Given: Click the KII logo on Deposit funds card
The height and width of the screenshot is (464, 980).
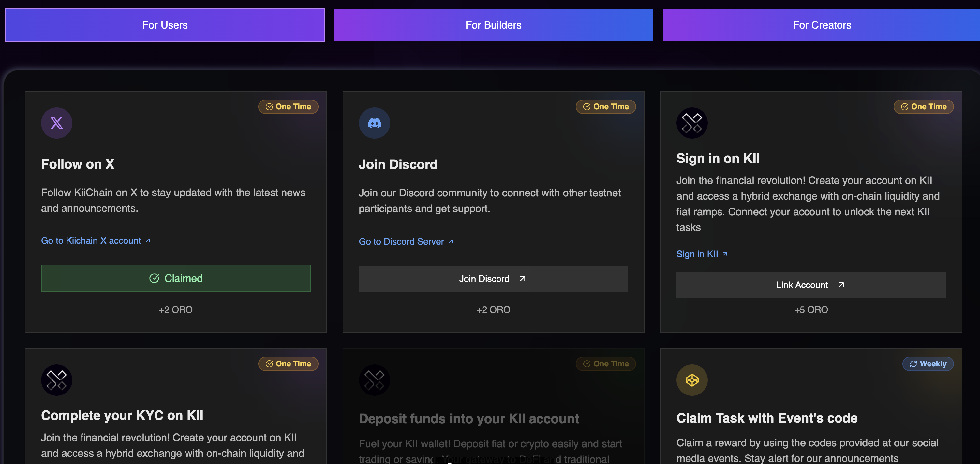Looking at the screenshot, I should point(374,380).
